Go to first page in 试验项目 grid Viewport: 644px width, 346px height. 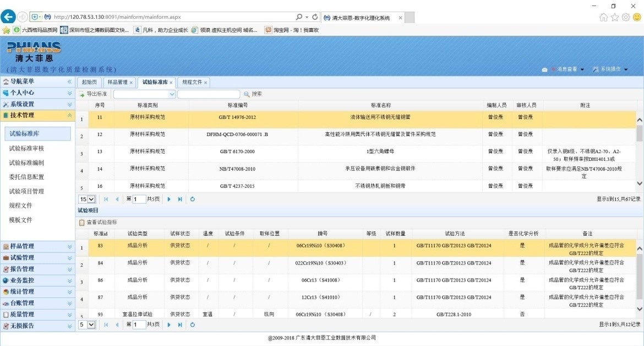[x=106, y=325]
